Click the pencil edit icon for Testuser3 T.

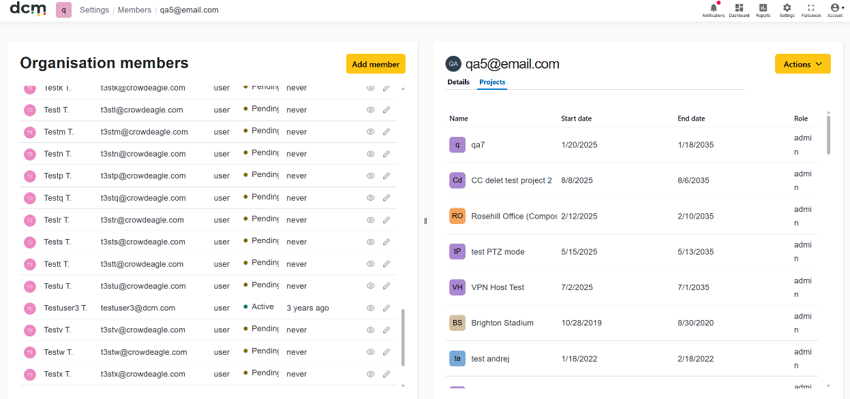click(x=387, y=308)
